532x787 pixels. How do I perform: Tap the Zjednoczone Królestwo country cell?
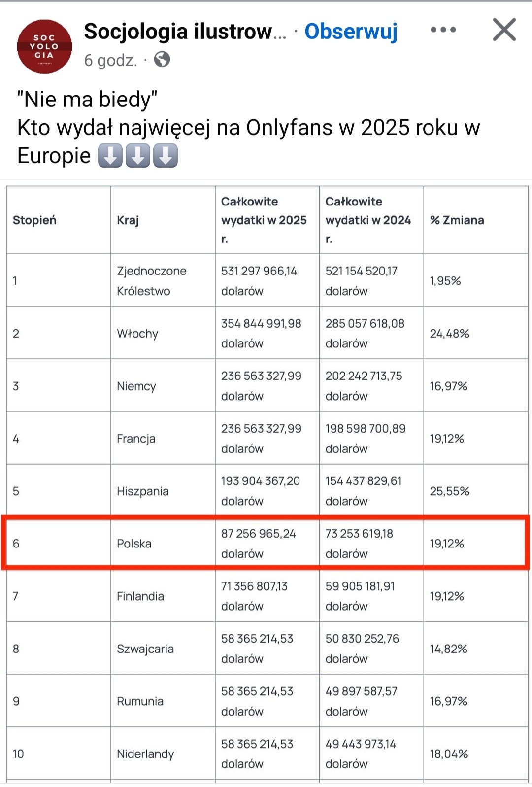152,280
